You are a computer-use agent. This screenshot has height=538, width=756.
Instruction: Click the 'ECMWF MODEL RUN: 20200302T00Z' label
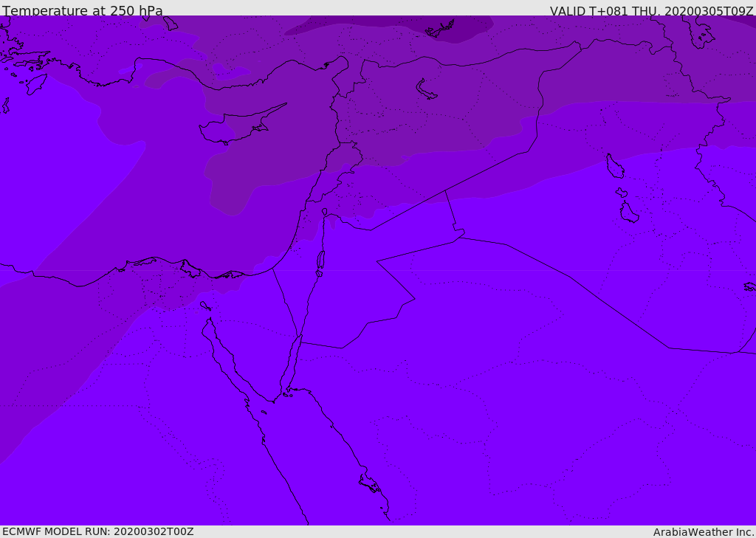tap(98, 531)
